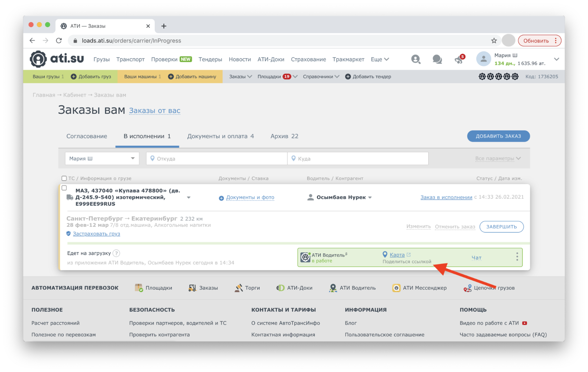Open Цепочки грузов in automation footer
This screenshot has height=372, width=588.
click(489, 288)
